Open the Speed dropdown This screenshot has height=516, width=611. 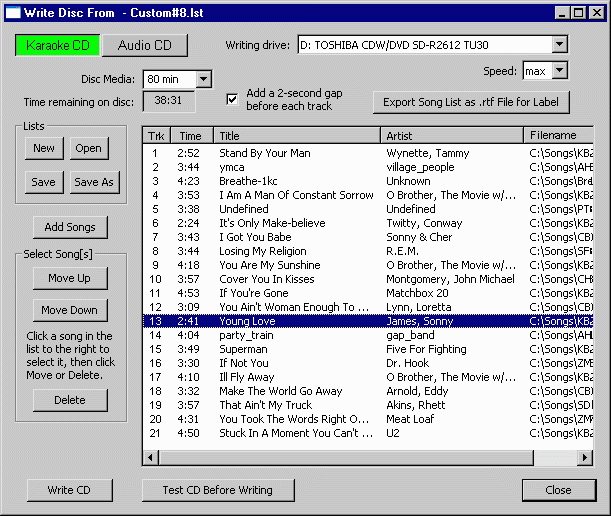click(558, 71)
